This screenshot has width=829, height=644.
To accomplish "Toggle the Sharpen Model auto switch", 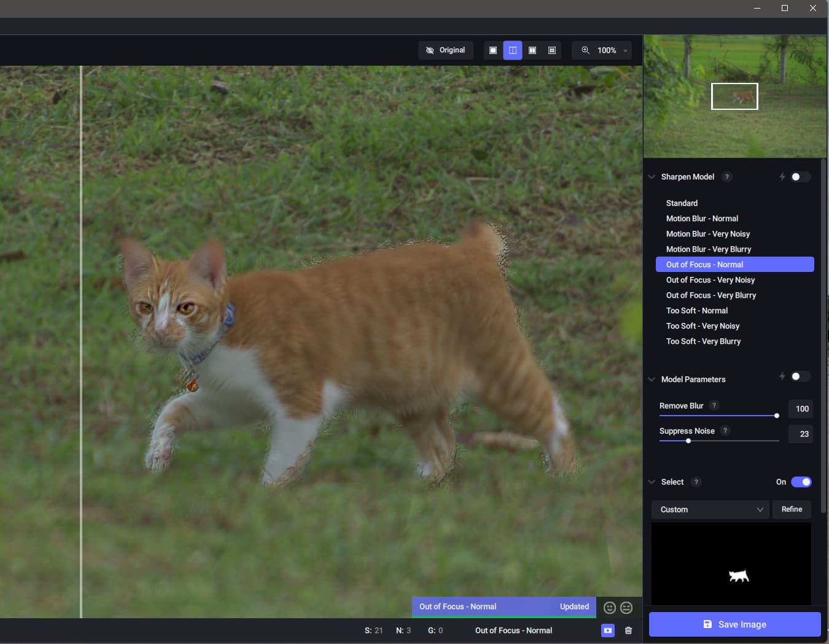I will click(x=800, y=177).
